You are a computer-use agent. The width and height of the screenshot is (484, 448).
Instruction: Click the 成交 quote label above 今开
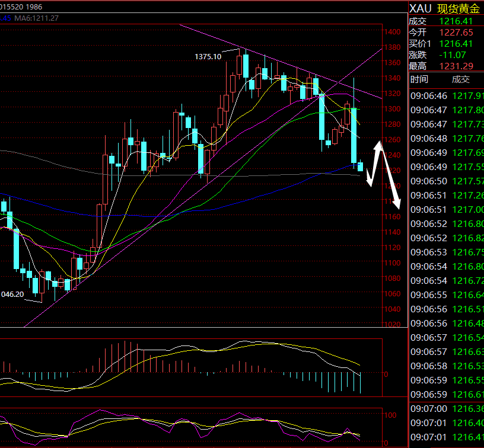418,21
